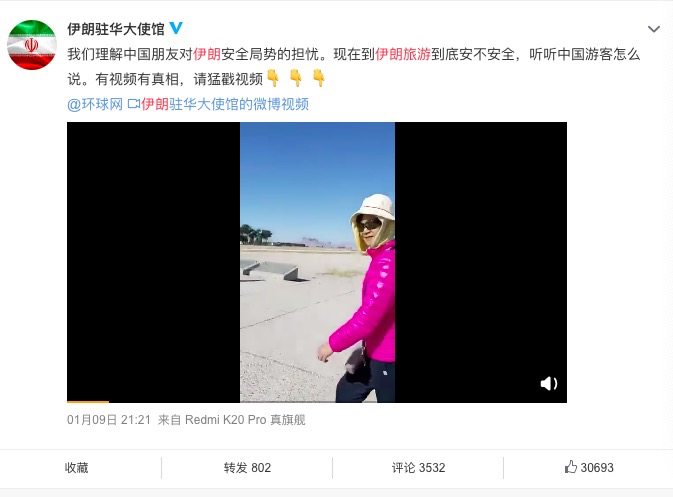Play the embedded tourist video
The width and height of the screenshot is (673, 497).
pyautogui.click(x=317, y=262)
